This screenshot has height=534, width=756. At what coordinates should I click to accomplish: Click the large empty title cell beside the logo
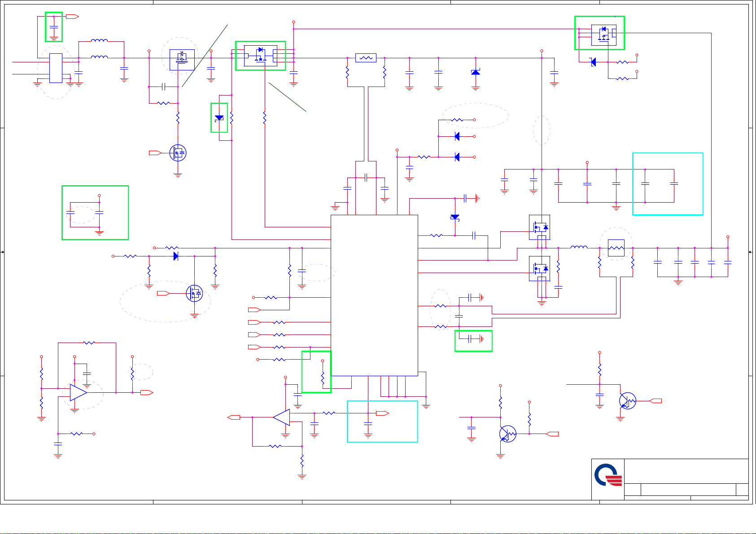tap(686, 471)
